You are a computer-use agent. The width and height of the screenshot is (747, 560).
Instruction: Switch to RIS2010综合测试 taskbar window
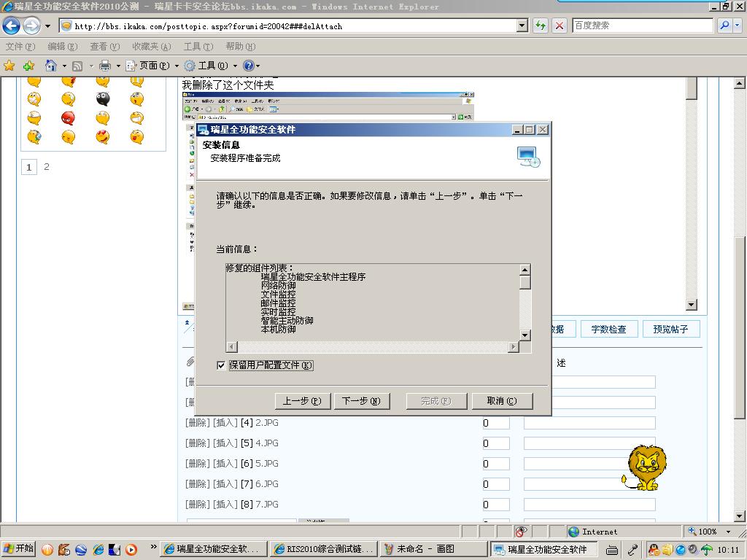click(x=324, y=549)
